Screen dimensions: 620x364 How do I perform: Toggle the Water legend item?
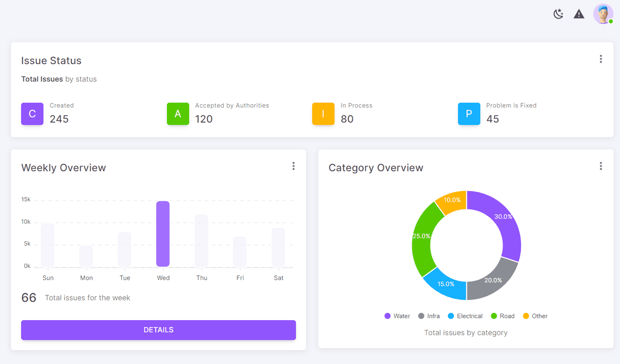point(397,316)
